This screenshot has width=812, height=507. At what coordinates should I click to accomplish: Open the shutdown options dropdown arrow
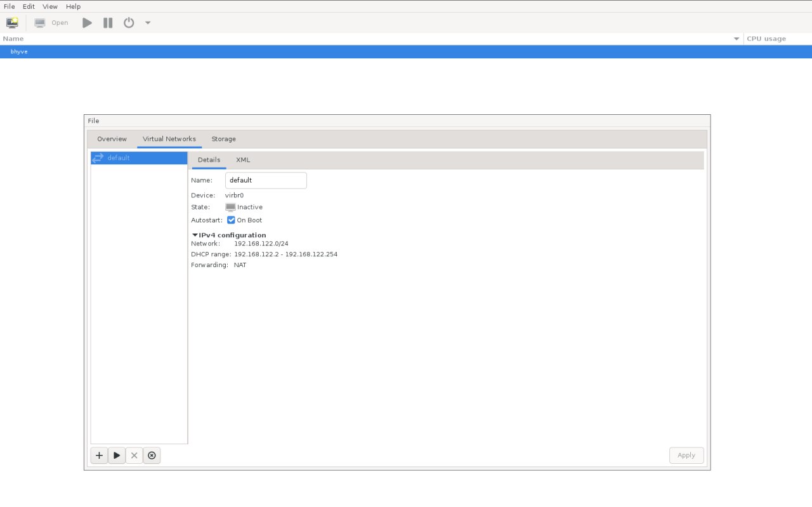[x=148, y=23]
